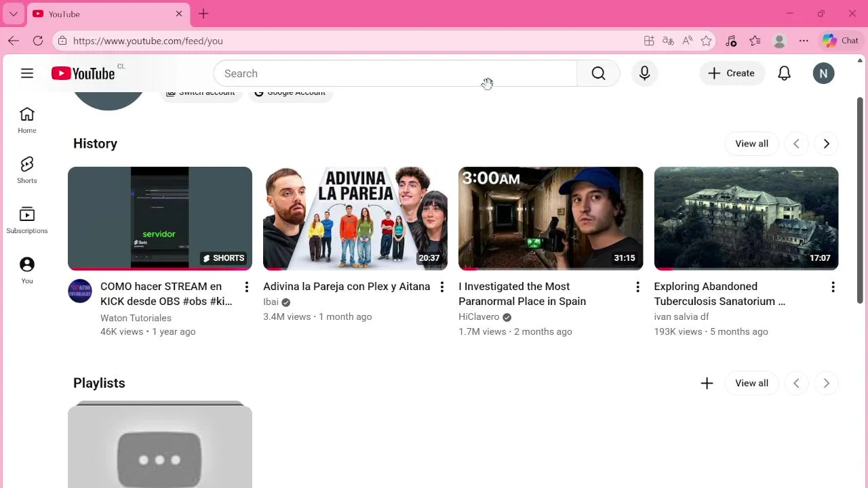Open options for COMO hacer STREAM video

pos(247,287)
